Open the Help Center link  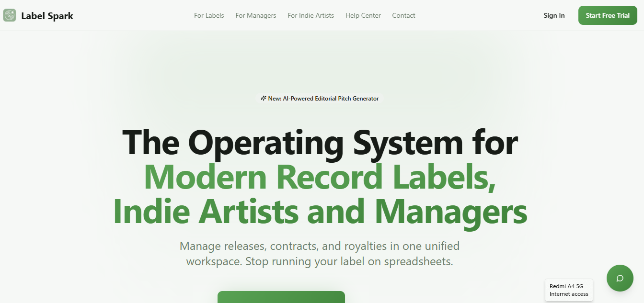(x=363, y=15)
